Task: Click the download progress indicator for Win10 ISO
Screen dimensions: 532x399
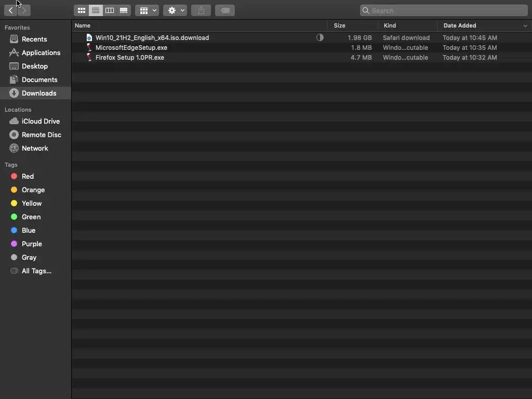Action: pyautogui.click(x=320, y=37)
